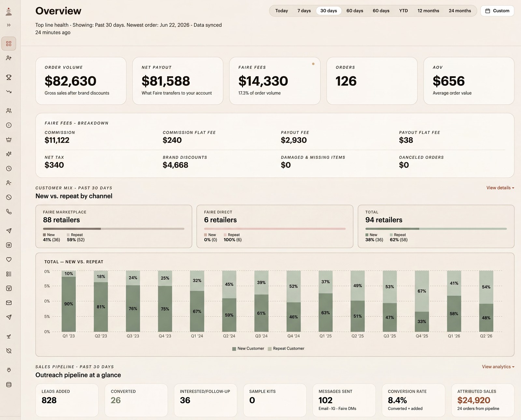Open the heart icon in sidebar

9,259
